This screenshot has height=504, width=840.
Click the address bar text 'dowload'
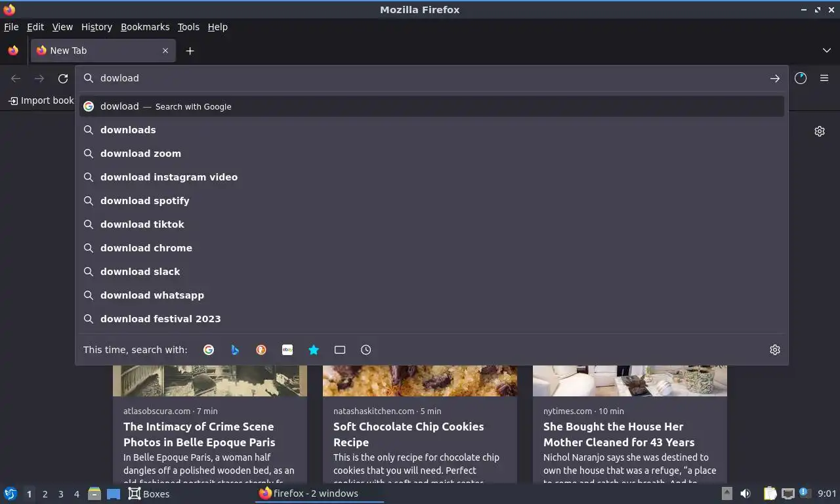[x=119, y=78]
